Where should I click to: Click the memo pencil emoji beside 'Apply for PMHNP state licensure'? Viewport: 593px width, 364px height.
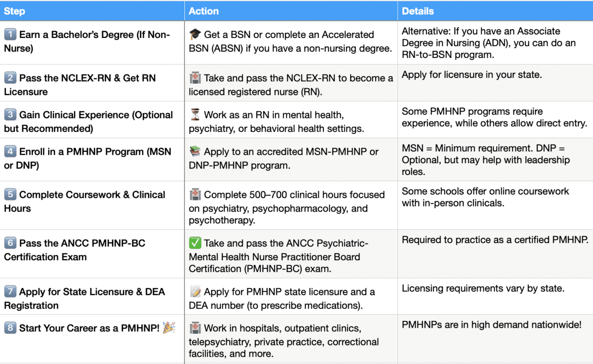click(x=195, y=292)
